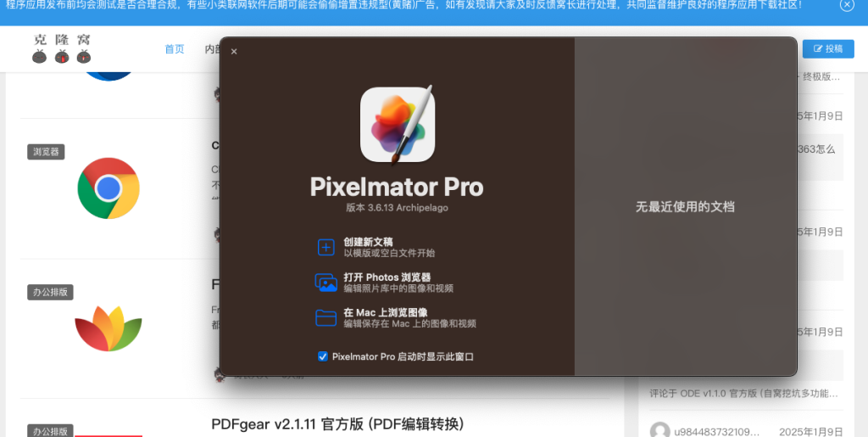Screen dimensions: 868x437
Task: Click the user avatar beside u984483732109
Action: pos(659,431)
